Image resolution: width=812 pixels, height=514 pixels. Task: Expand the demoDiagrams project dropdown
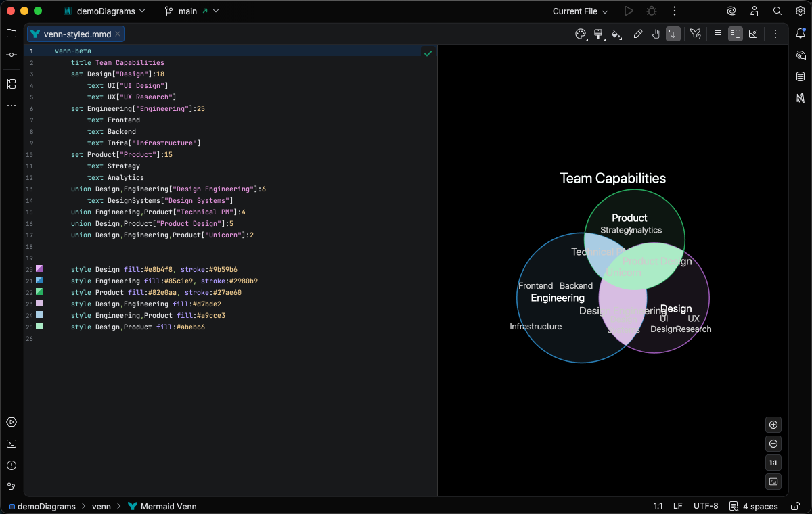click(110, 11)
